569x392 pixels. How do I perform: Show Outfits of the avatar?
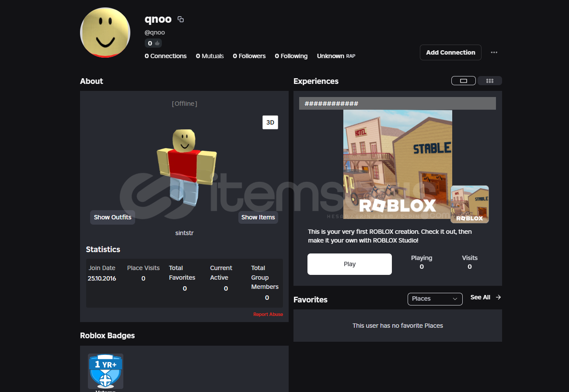coord(112,217)
